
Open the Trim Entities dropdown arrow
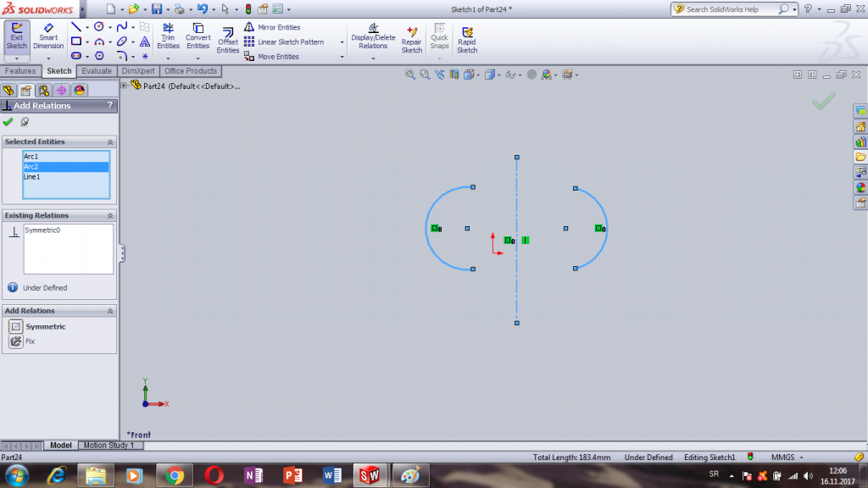[168, 58]
